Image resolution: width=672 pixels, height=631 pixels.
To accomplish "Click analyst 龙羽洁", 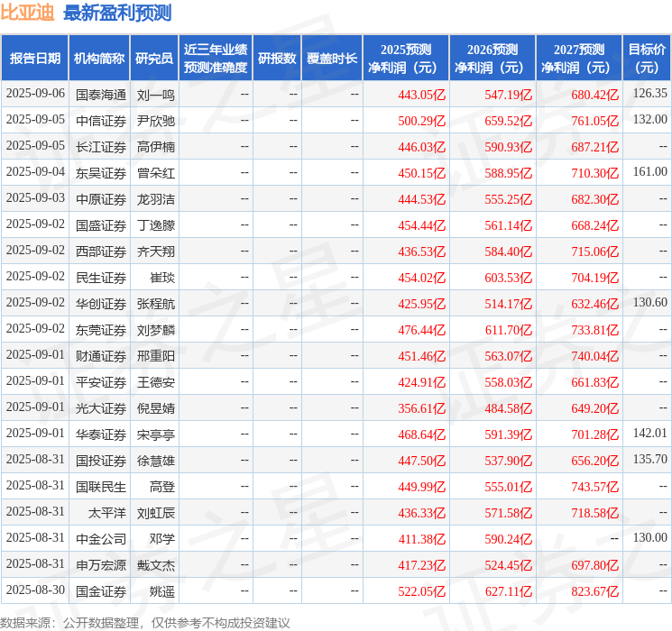I will (x=155, y=199).
